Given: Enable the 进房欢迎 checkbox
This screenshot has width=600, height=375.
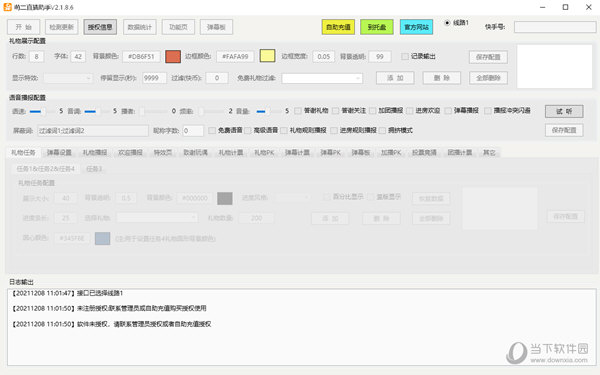Looking at the screenshot, I should point(410,111).
